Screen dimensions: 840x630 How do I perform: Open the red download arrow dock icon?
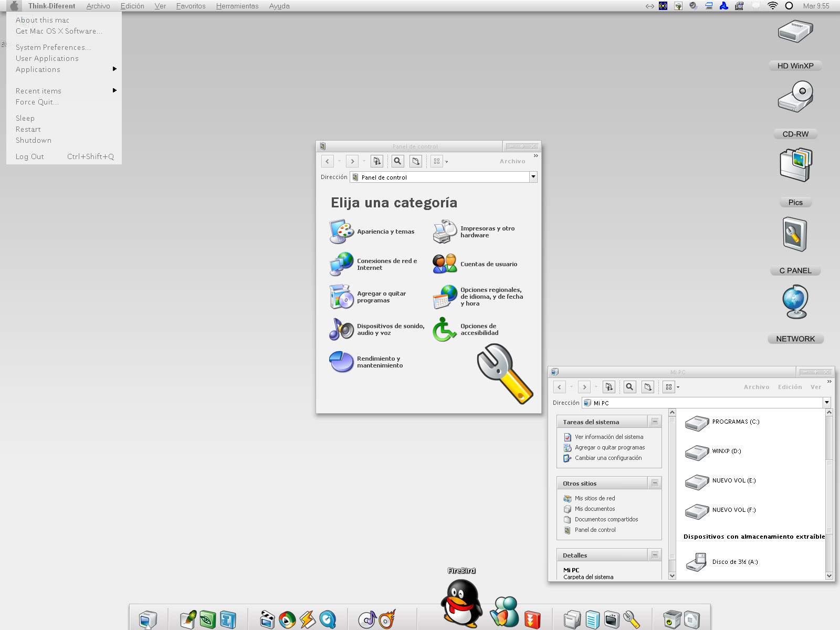[532, 619]
